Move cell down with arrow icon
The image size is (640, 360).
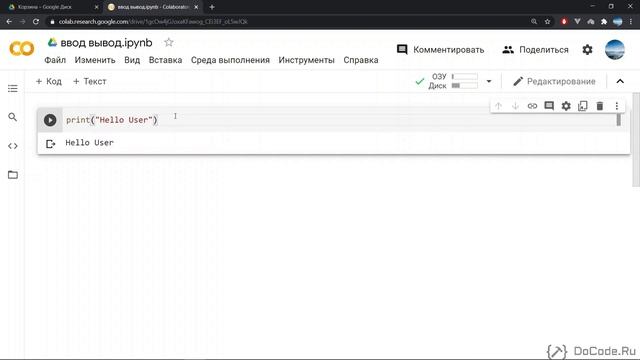tap(515, 106)
